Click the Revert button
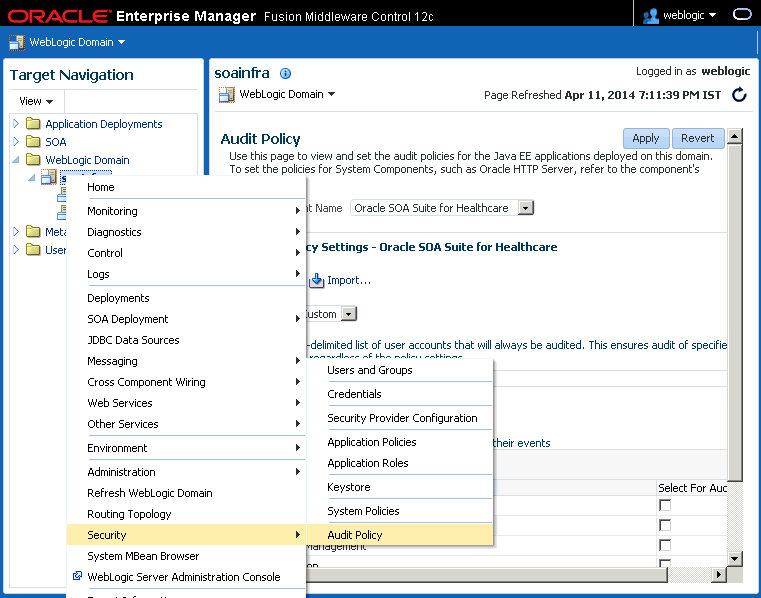The image size is (761, 598). pyautogui.click(x=697, y=138)
